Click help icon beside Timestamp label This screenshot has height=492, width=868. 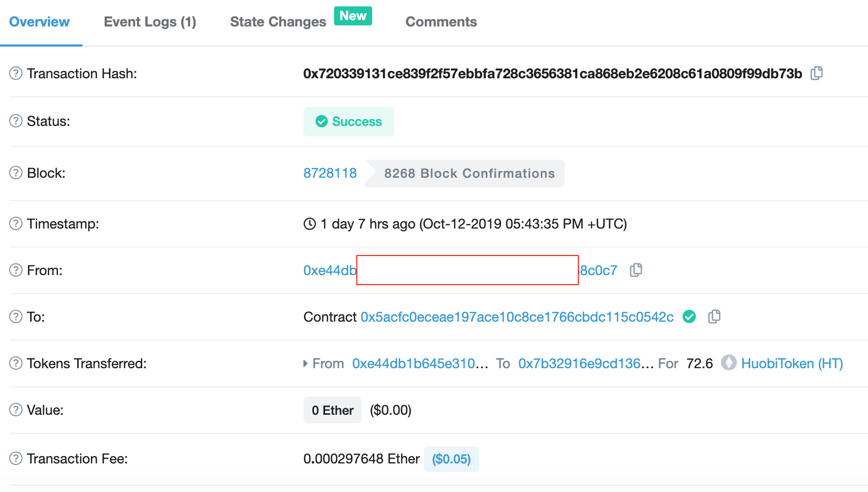(16, 223)
